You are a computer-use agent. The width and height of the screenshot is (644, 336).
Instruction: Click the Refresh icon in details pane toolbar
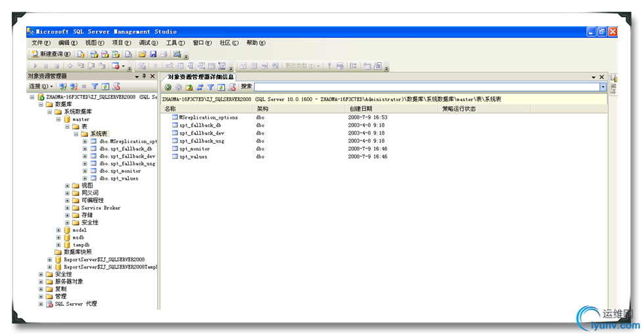click(x=221, y=87)
